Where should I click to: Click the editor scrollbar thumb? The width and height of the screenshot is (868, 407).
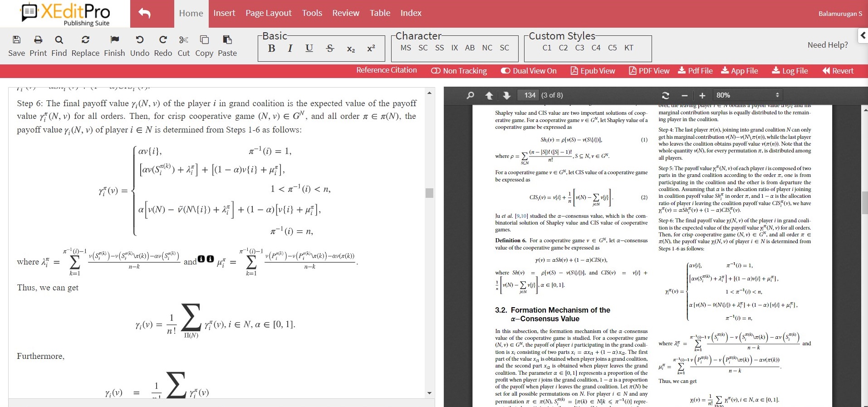[429, 193]
